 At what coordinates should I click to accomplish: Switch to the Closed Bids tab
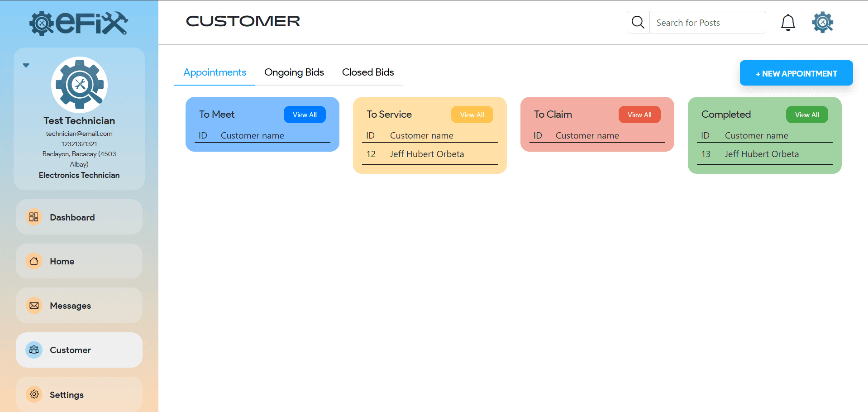pos(367,72)
